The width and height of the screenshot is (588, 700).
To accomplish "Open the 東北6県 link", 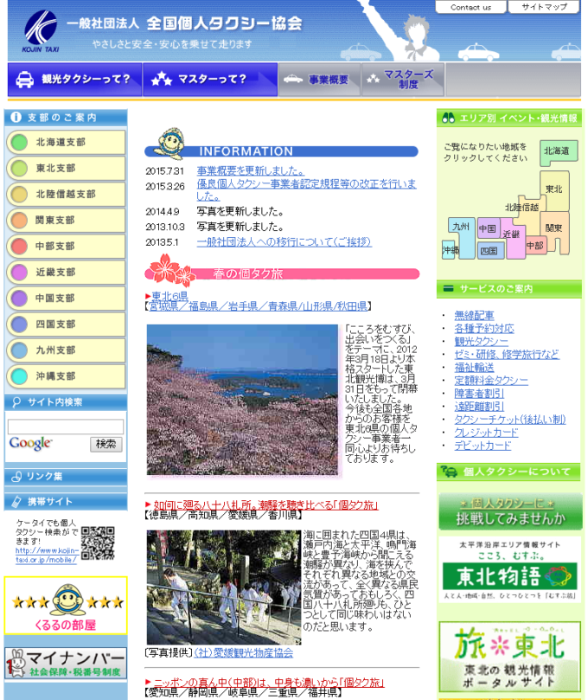I will pos(170,296).
